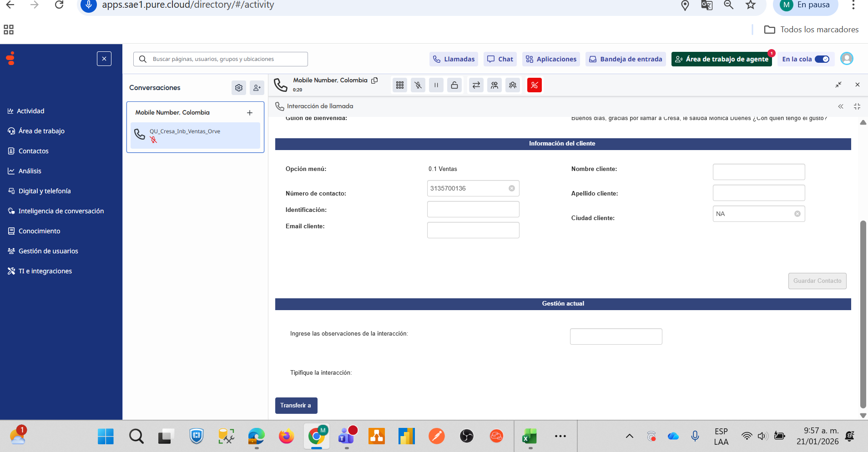Select the QU_Cresa_Inb_Ventas_Orve conversation
Screen dimensions: 868x452
click(x=195, y=136)
